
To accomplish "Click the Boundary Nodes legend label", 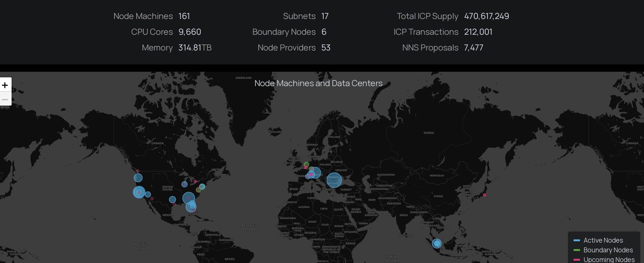I will [608, 250].
